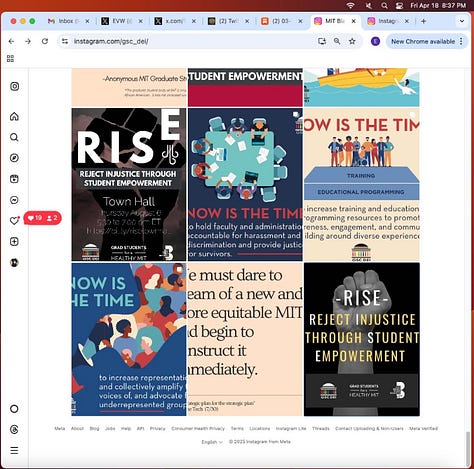Open the Explore compass icon
This screenshot has width=474, height=469.
click(14, 158)
